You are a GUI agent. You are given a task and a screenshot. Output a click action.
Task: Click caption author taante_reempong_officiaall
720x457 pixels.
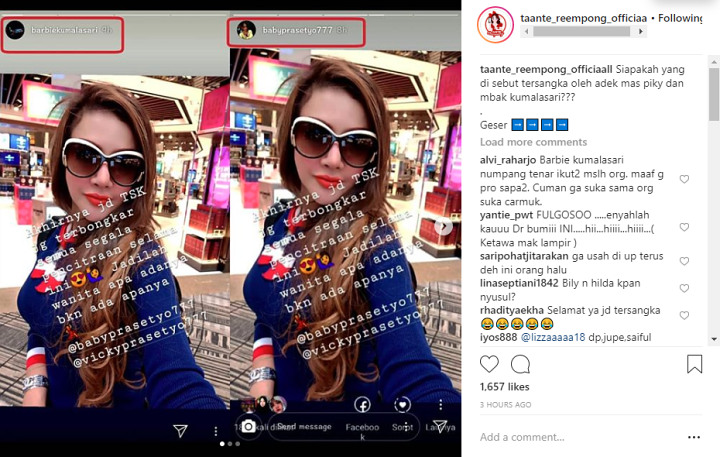546,69
